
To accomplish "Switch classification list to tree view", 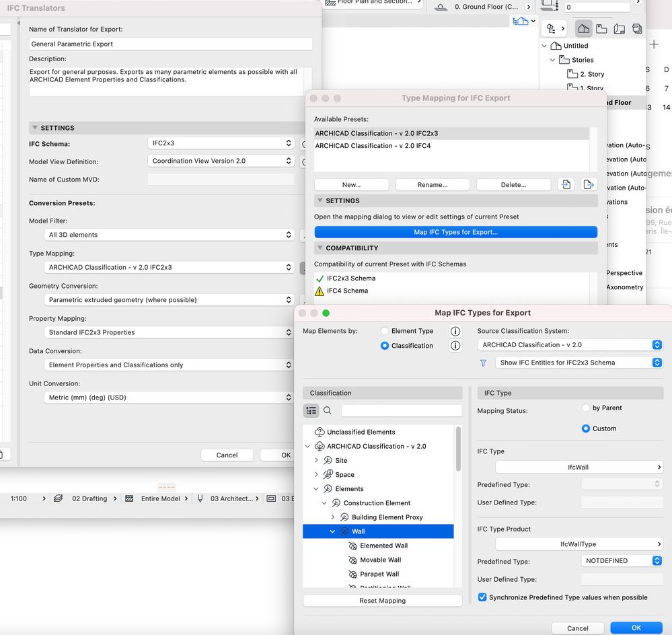I will [311, 410].
